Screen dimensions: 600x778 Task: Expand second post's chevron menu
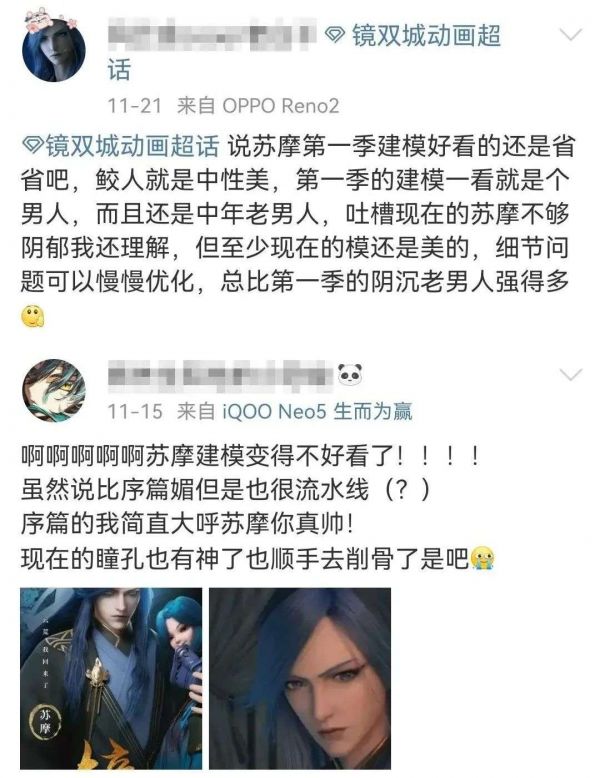coord(570,374)
